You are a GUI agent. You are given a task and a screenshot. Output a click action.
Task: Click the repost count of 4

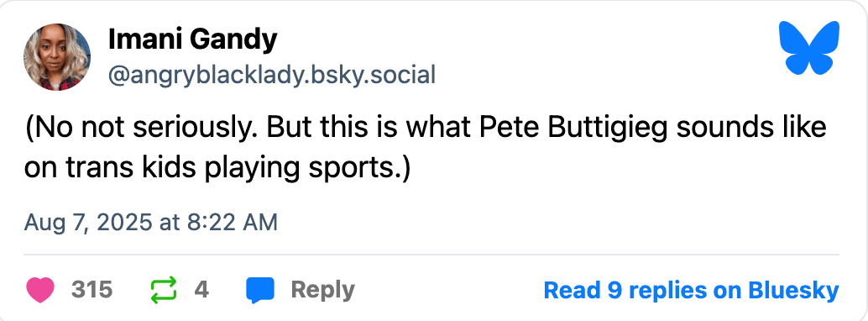pos(201,290)
